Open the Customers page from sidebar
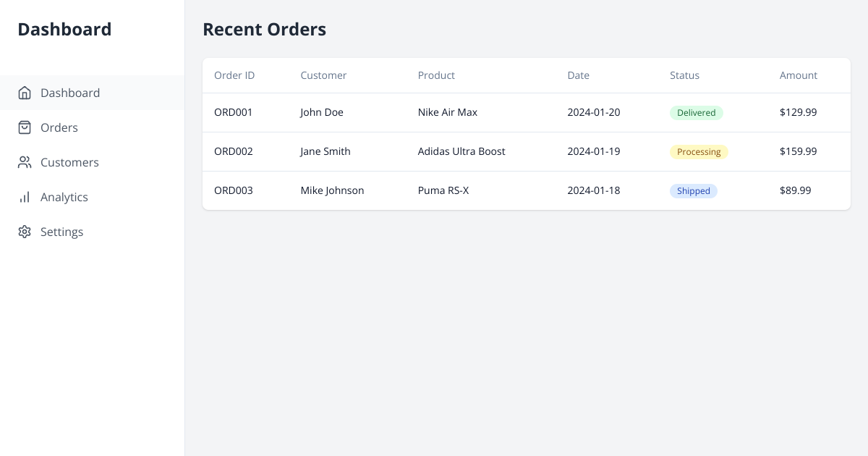This screenshot has height=456, width=868. click(x=69, y=162)
